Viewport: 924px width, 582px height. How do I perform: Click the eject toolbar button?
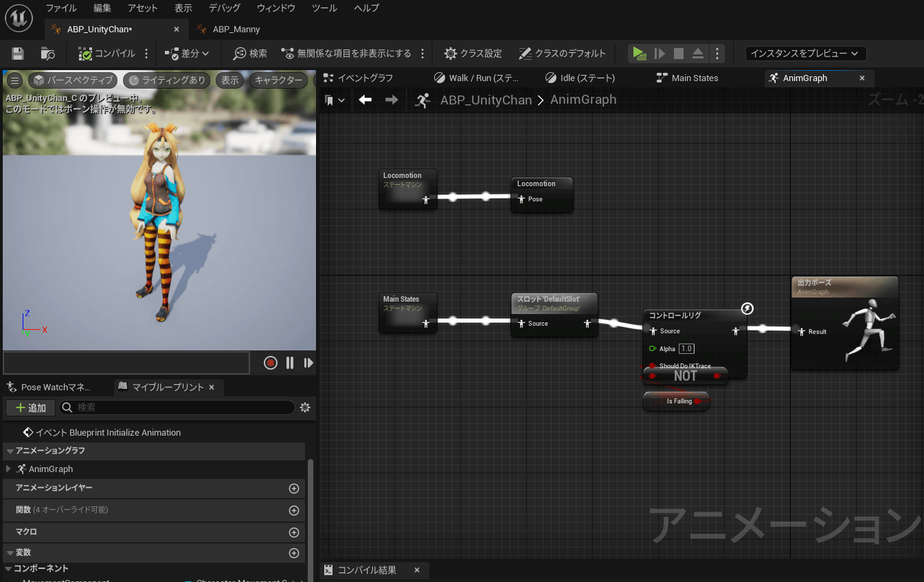coord(698,54)
